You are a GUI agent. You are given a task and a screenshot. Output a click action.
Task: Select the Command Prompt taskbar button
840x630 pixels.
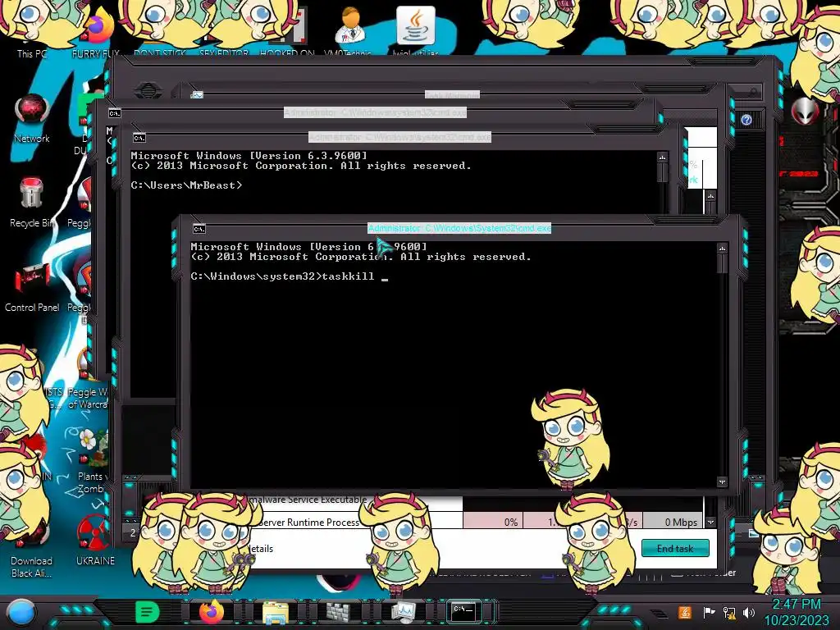[x=464, y=611]
